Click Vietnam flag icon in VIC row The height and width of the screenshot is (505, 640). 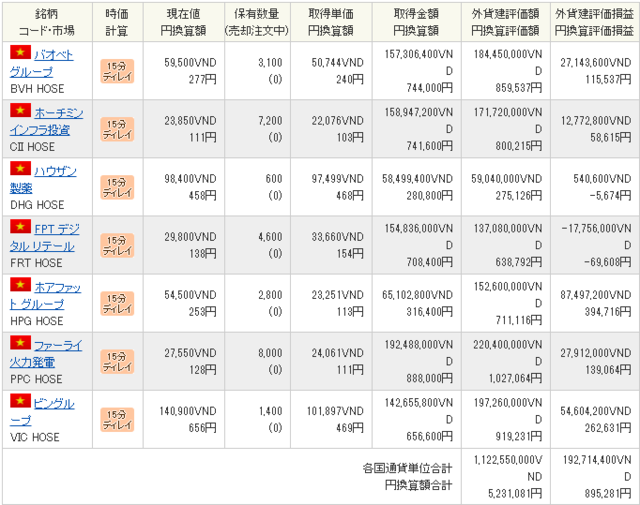click(x=20, y=400)
